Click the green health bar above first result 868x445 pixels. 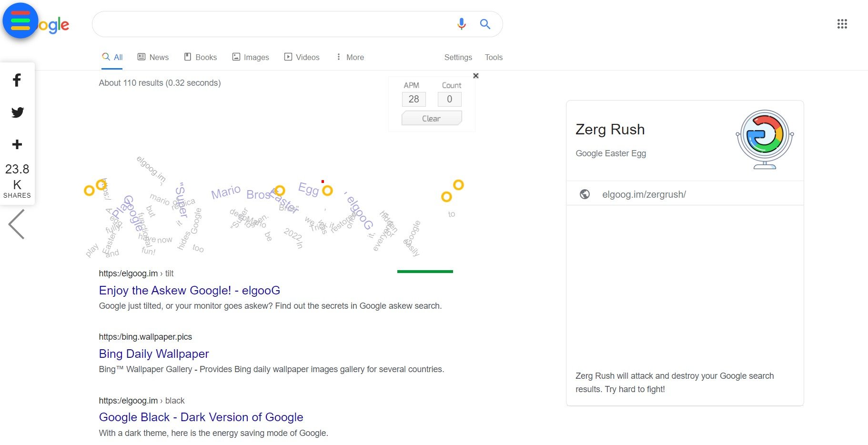pos(425,272)
